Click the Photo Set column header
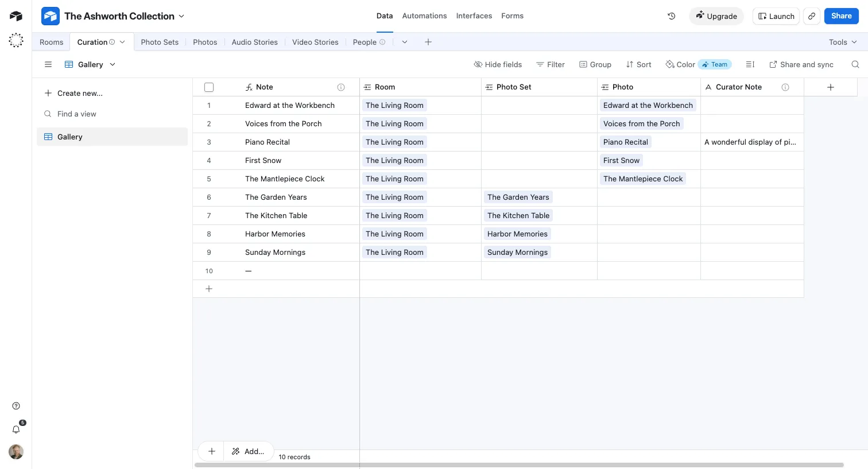Viewport: 868px width, 469px height. 539,87
